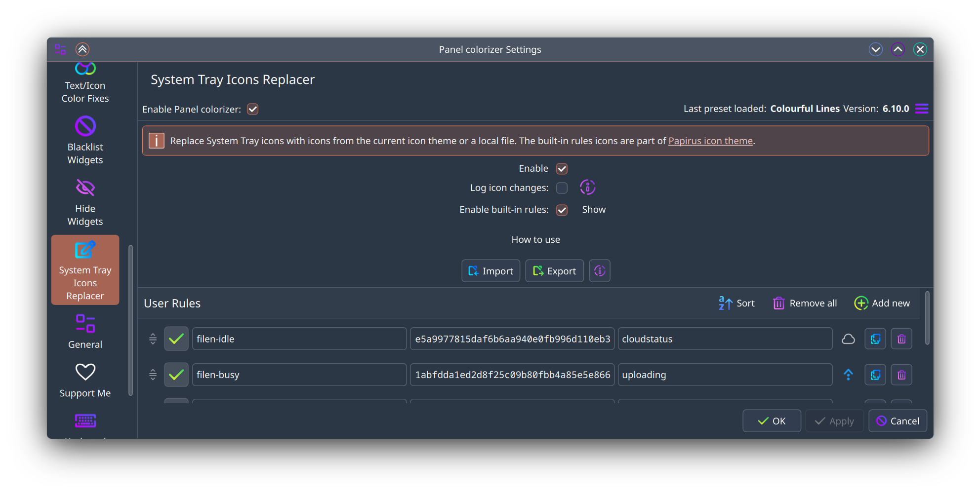Screen dimensions: 980x494
Task: Click How to use link
Action: [536, 240]
